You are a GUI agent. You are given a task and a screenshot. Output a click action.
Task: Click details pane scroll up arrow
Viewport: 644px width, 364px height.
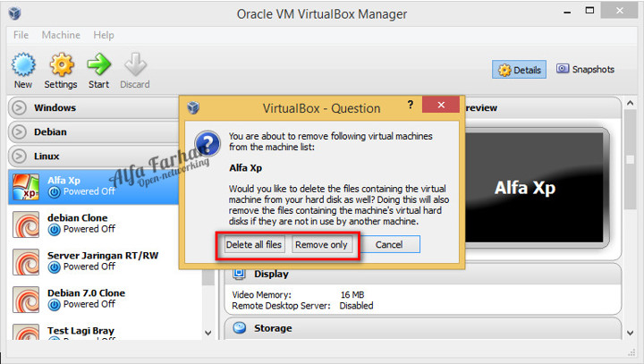click(x=630, y=103)
